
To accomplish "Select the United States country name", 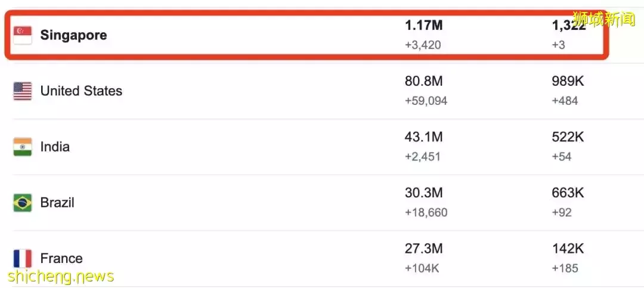I will [81, 91].
